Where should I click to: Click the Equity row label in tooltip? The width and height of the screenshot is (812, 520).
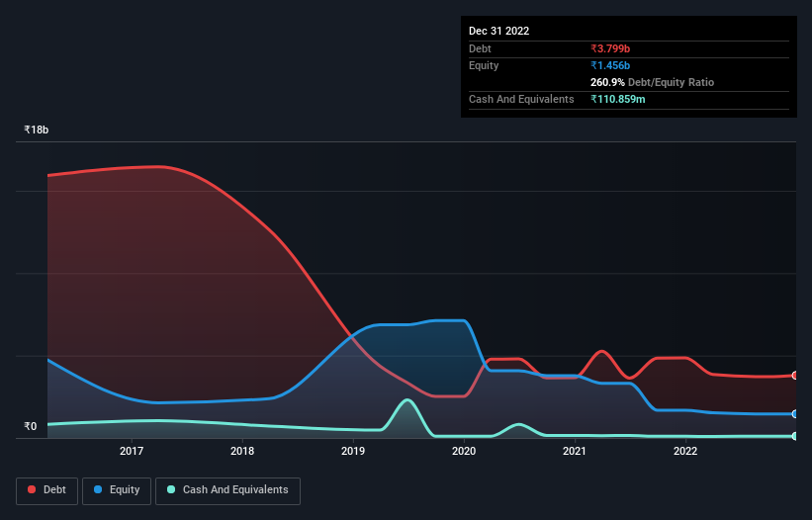coord(484,65)
